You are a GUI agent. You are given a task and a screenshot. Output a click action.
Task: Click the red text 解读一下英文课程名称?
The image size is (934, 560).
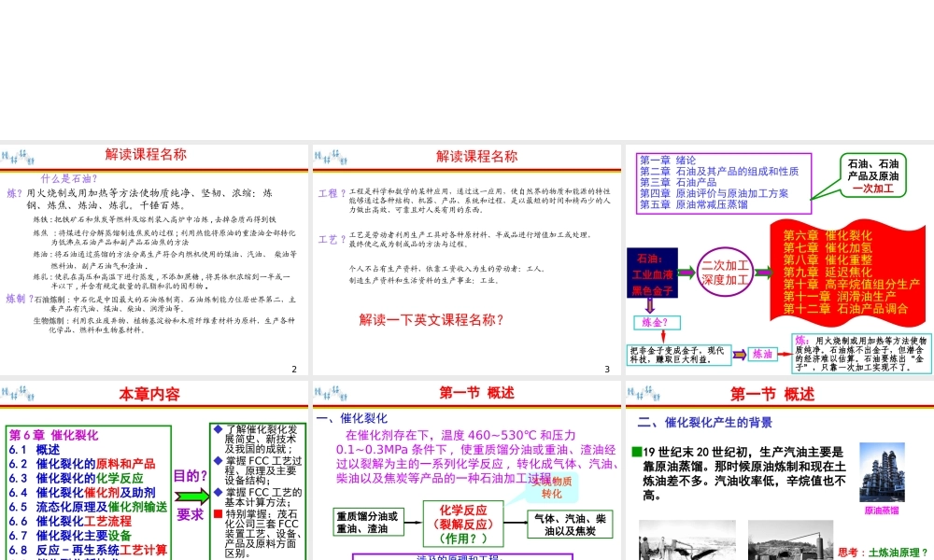coord(432,320)
